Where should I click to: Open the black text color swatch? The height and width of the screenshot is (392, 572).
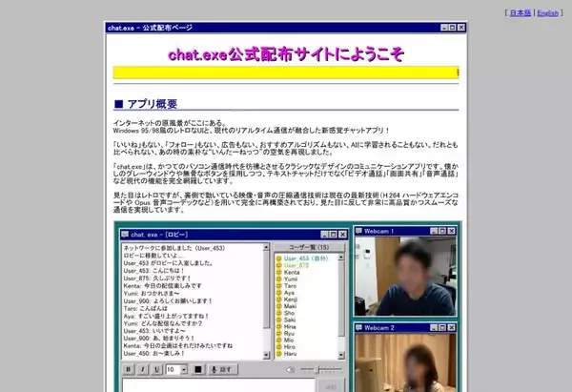[x=198, y=369]
